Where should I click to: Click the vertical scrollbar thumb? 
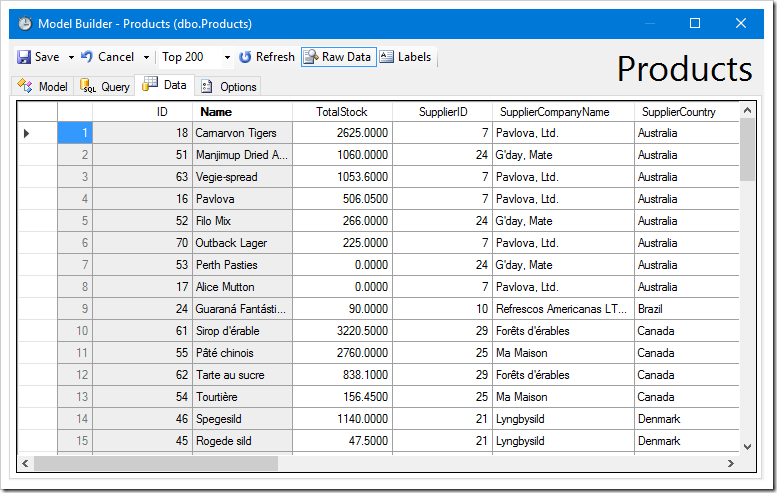pos(747,150)
